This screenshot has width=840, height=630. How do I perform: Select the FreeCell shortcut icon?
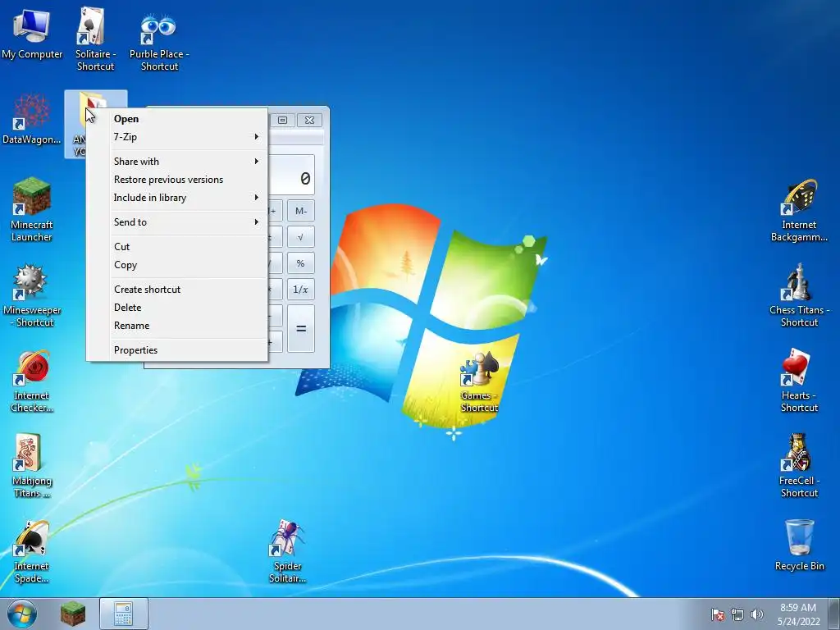point(799,466)
